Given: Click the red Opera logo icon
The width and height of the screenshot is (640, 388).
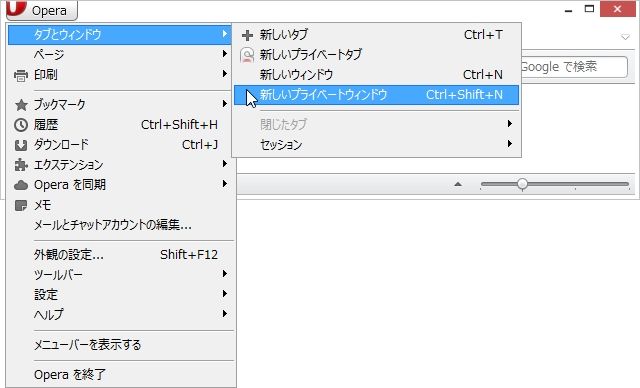Looking at the screenshot, I should coord(17,8).
